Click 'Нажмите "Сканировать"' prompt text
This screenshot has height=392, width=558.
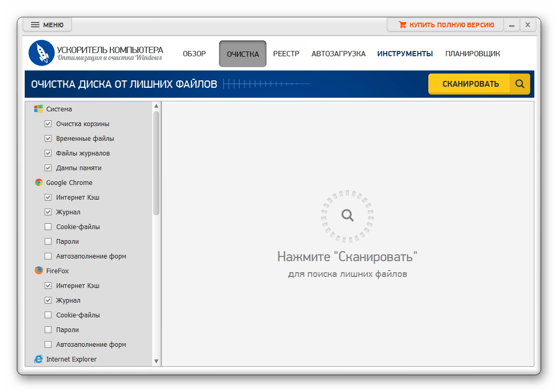347,256
